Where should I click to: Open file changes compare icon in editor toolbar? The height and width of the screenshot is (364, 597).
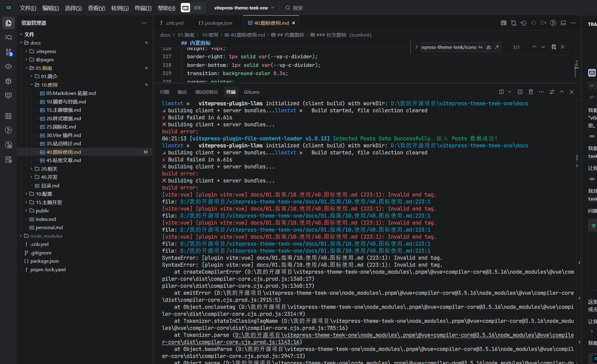(514, 23)
